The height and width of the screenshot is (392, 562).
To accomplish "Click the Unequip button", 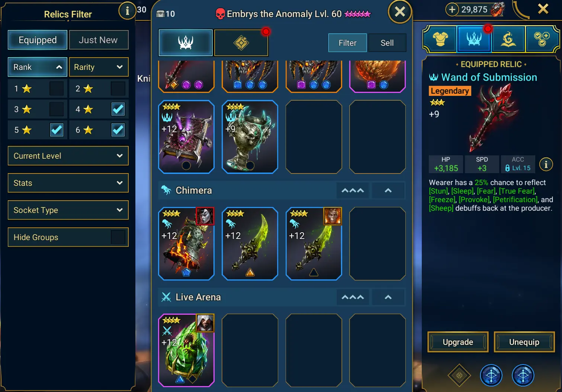I will coord(524,342).
